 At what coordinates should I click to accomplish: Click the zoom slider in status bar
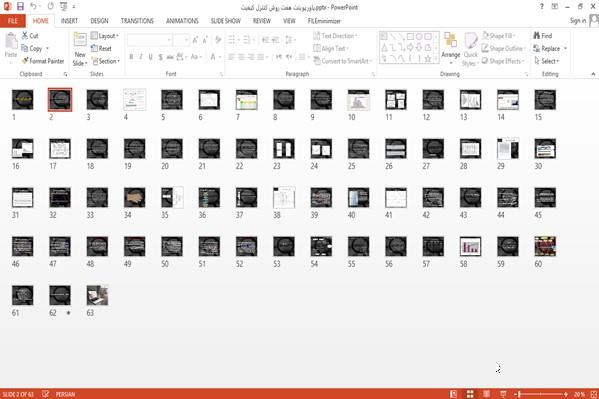coord(541,394)
